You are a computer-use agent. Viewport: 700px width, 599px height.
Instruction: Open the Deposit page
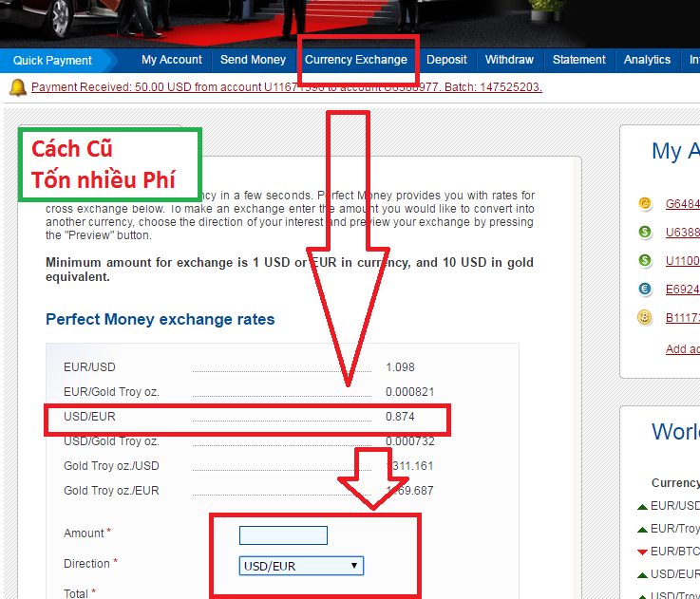point(446,60)
